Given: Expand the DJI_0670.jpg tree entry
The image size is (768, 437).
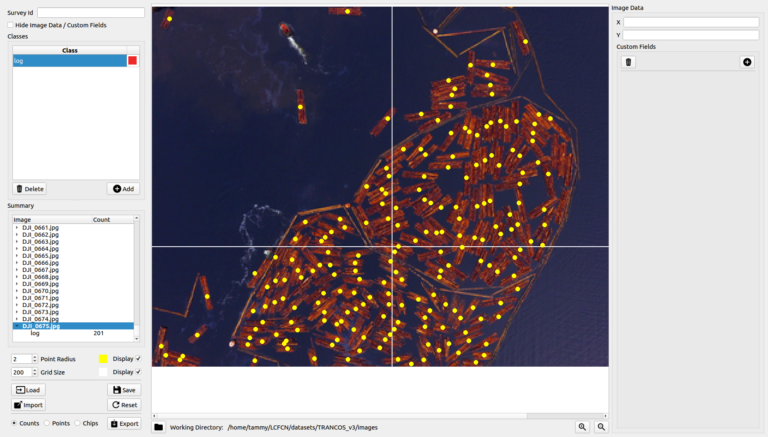Looking at the screenshot, I should pyautogui.click(x=17, y=291).
